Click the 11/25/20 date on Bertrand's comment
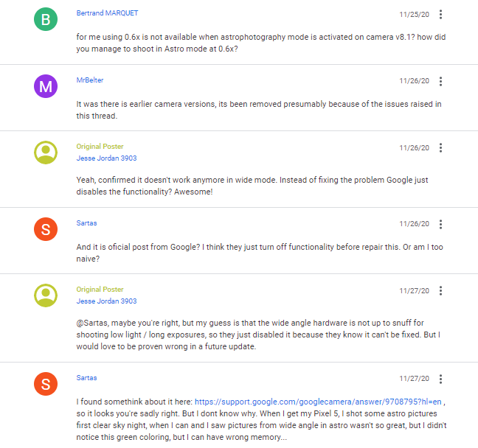The image size is (478, 448). click(414, 14)
